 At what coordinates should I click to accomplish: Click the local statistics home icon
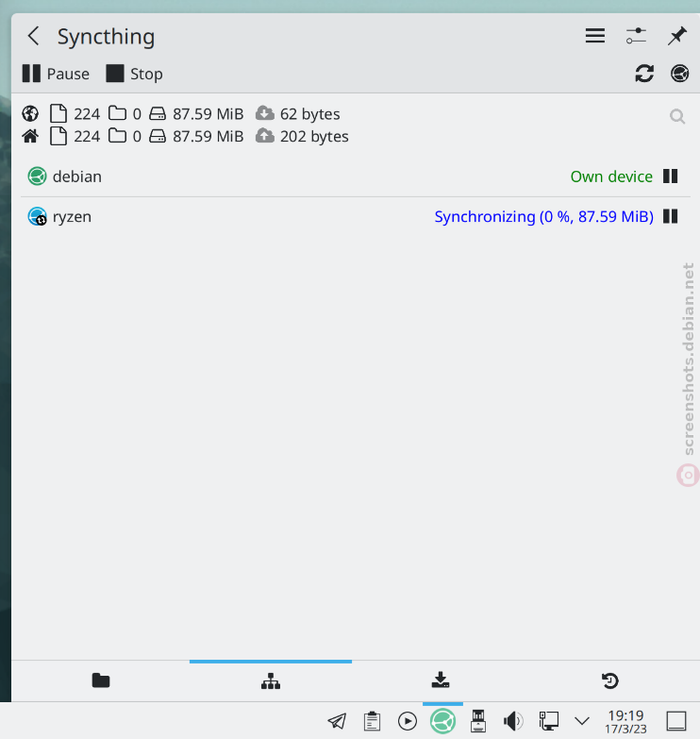30,136
